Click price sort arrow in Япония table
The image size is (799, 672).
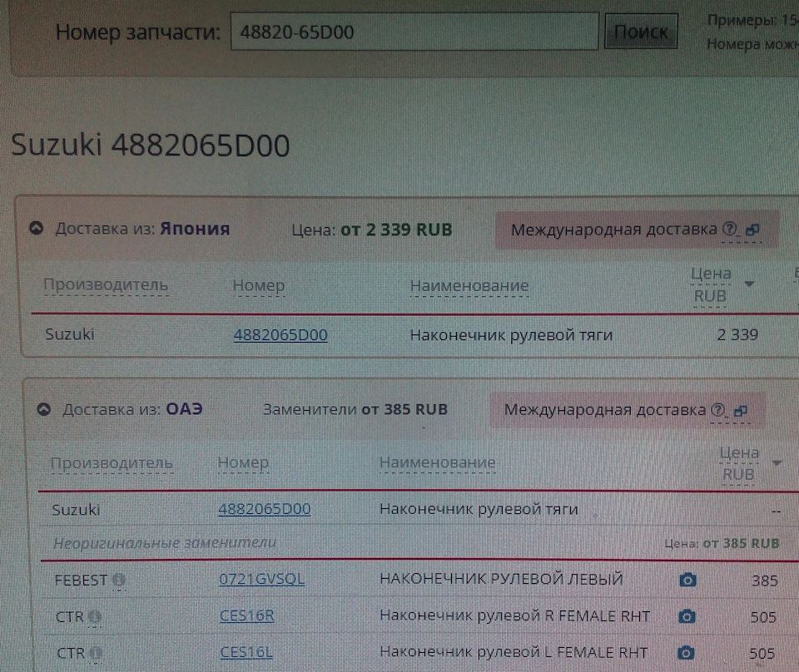pos(749,284)
